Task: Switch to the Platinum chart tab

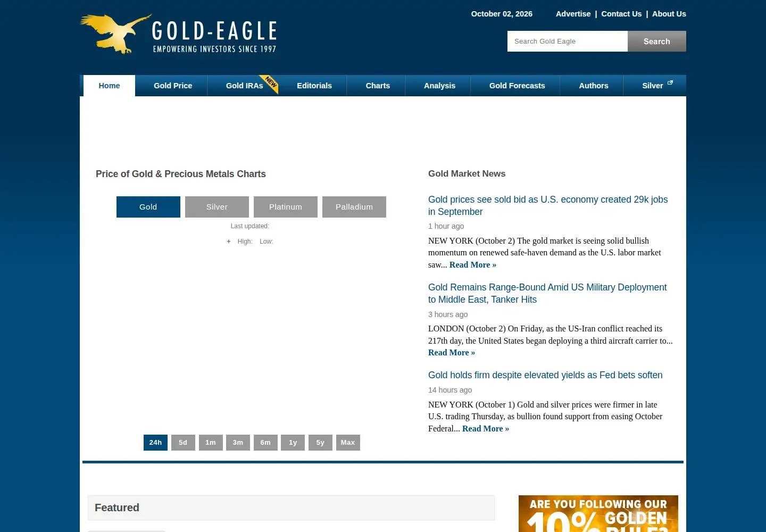Action: click(x=286, y=207)
